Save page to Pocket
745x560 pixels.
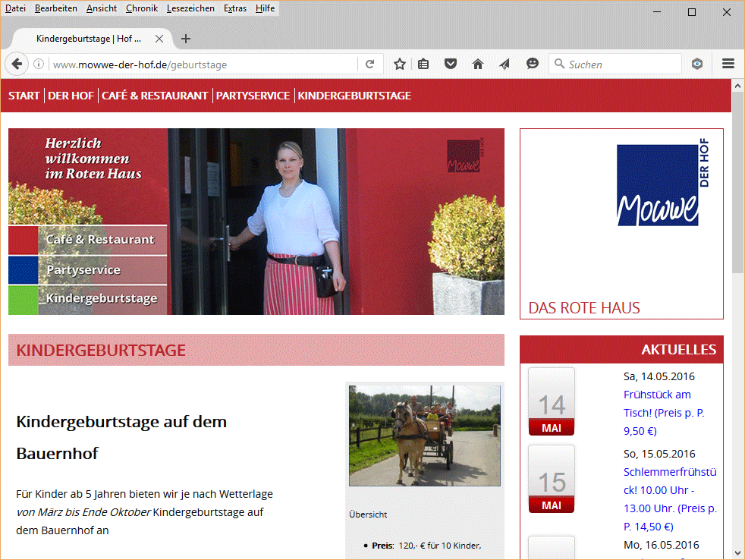pos(451,64)
